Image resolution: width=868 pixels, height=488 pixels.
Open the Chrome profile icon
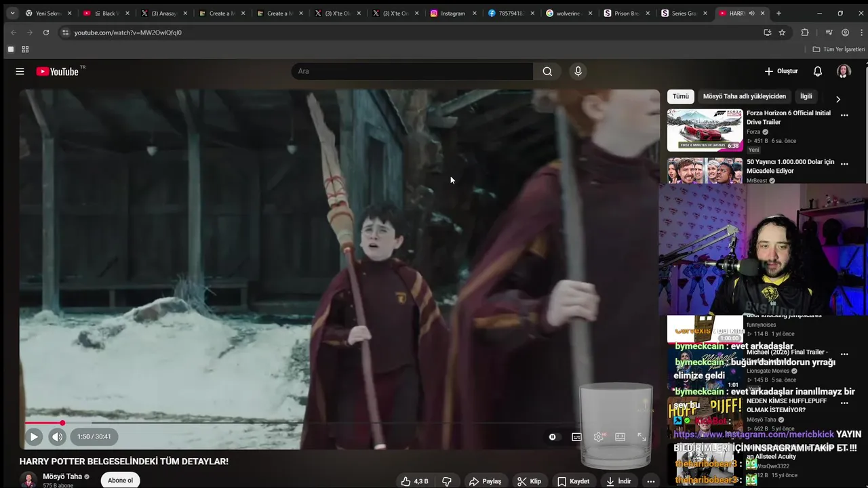click(x=845, y=33)
